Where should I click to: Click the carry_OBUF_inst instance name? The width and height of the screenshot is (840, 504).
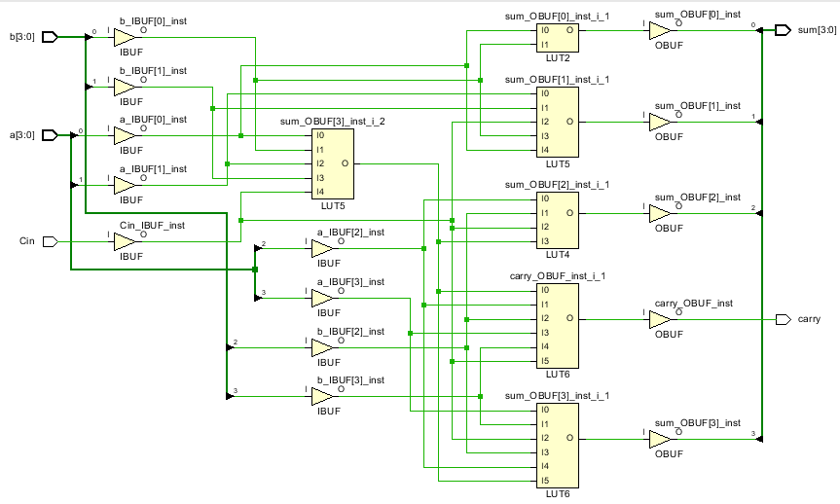point(694,304)
